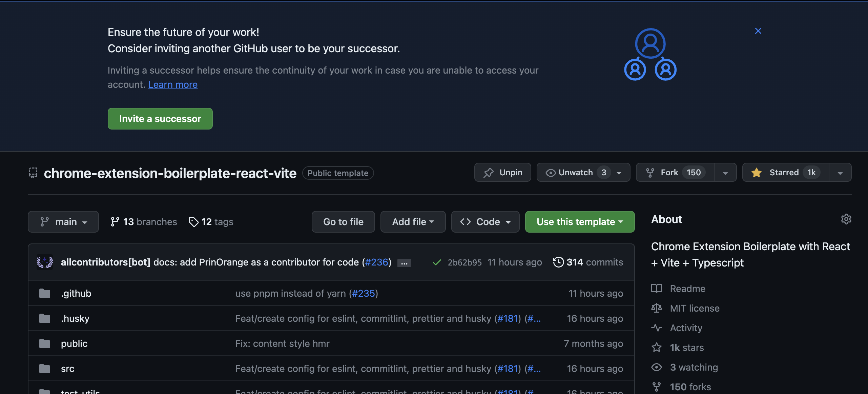Click Invite a successor button

point(160,119)
